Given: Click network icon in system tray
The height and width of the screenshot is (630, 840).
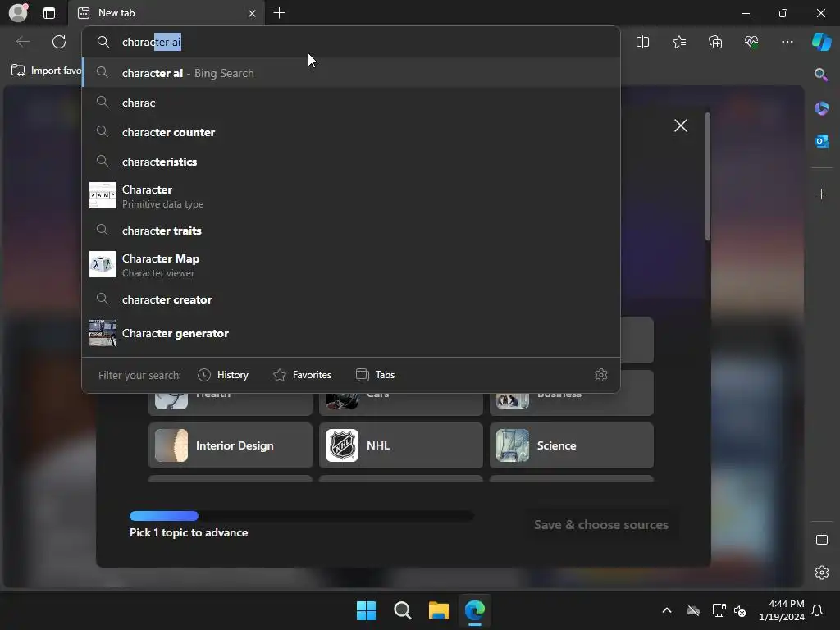Looking at the screenshot, I should 719,610.
